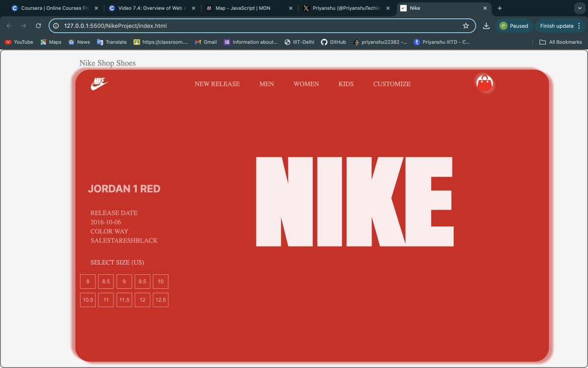Viewport: 588px width, 368px height.
Task: Click the SALESTARESHBLACK colorway text
Action: tap(124, 240)
